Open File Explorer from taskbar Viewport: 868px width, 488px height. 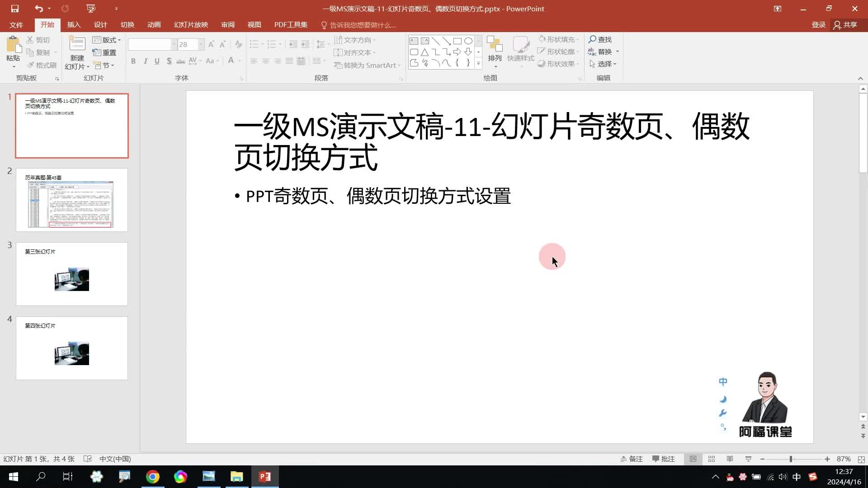tap(237, 477)
